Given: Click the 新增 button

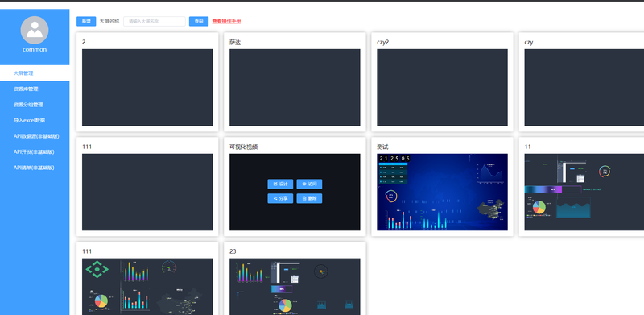Looking at the screenshot, I should pos(86,22).
